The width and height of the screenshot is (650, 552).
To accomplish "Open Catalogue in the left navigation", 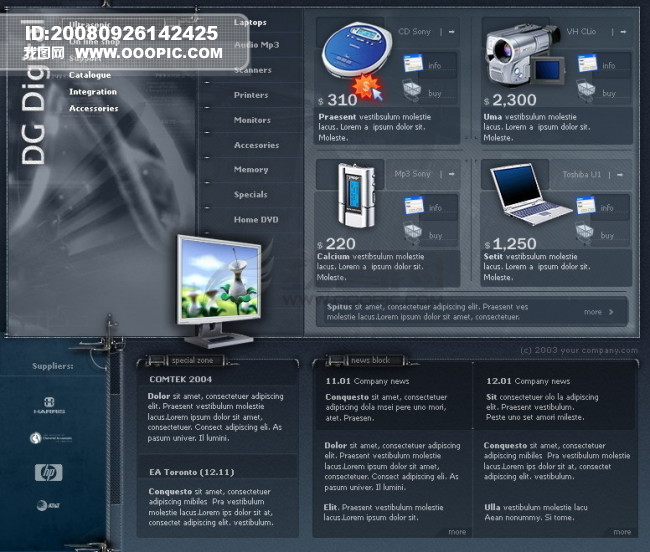I will click(x=90, y=75).
